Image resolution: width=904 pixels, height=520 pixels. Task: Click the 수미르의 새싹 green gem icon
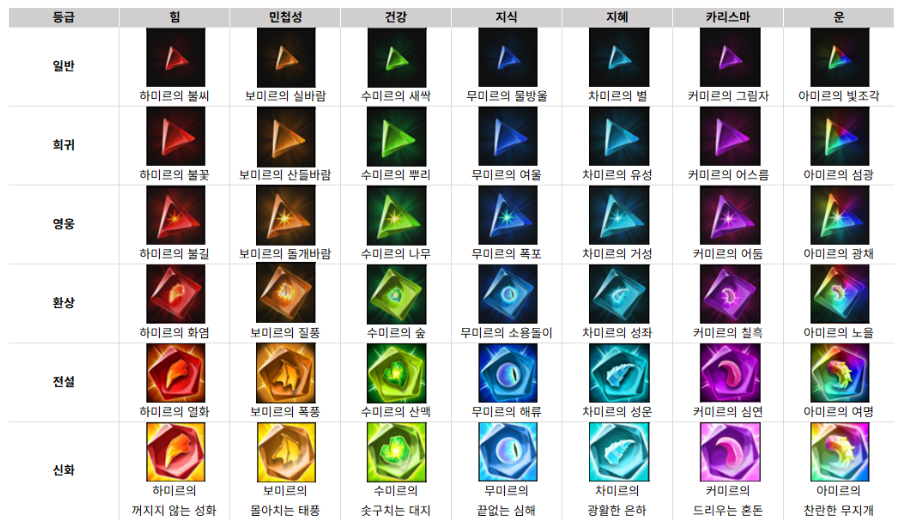(x=397, y=58)
